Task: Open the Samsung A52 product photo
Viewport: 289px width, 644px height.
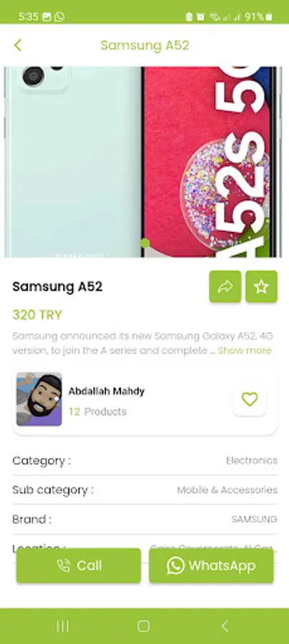Action: [143, 162]
